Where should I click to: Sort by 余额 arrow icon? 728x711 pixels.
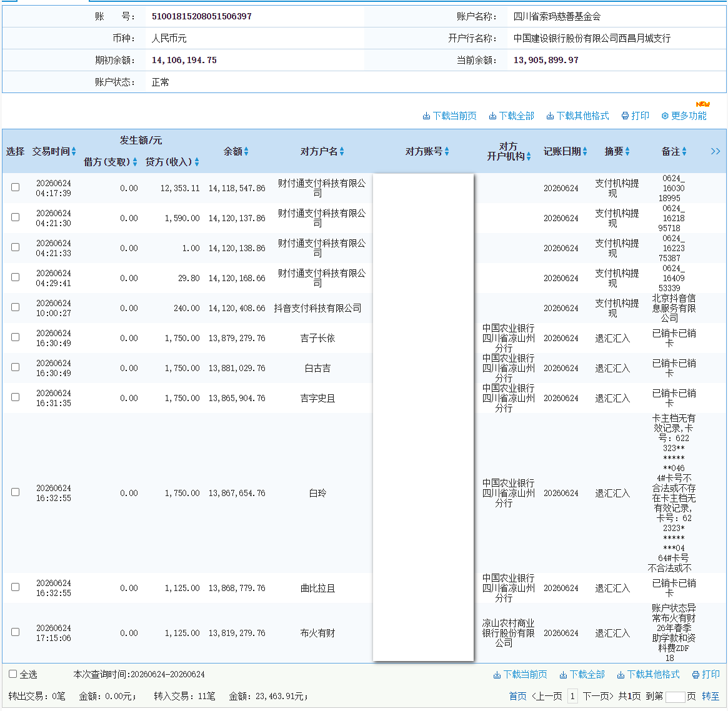(246, 151)
